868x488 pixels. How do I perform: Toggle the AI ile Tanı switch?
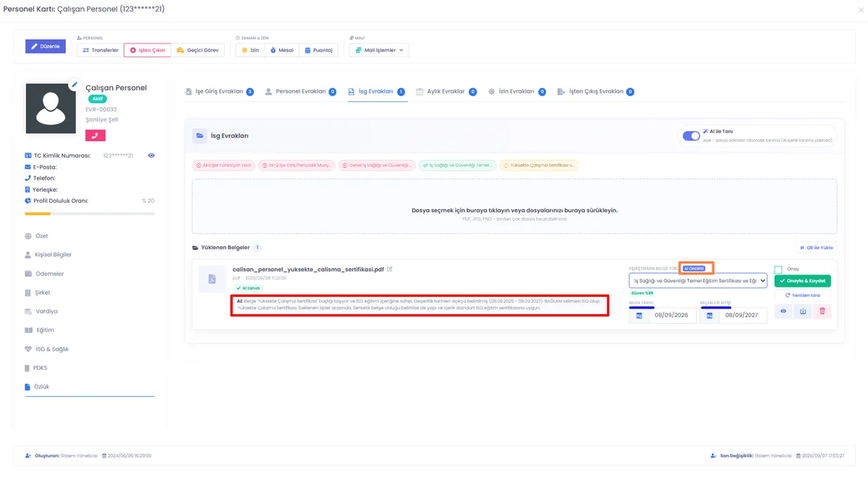tap(692, 135)
